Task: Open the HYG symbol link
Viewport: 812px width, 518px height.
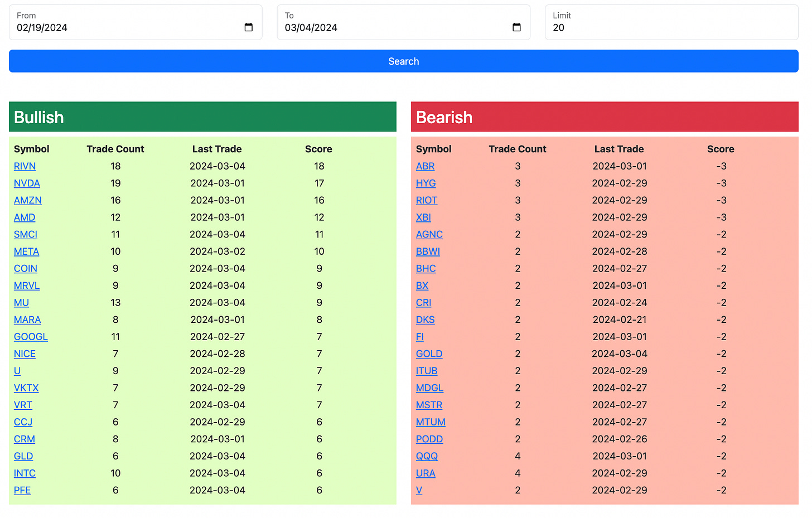Action: coord(426,183)
